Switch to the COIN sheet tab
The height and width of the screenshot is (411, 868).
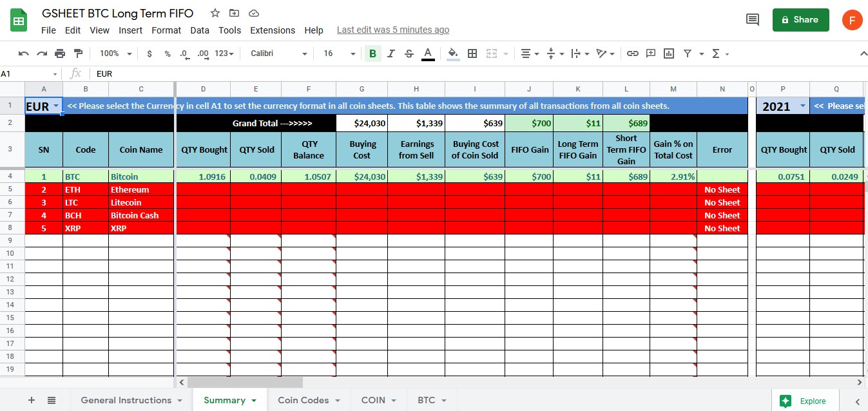pos(379,400)
